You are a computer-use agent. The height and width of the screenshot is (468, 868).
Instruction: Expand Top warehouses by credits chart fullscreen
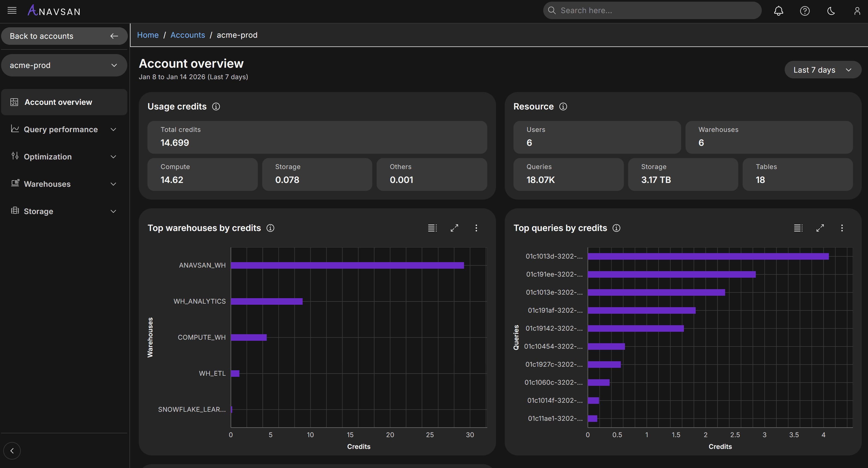click(454, 228)
